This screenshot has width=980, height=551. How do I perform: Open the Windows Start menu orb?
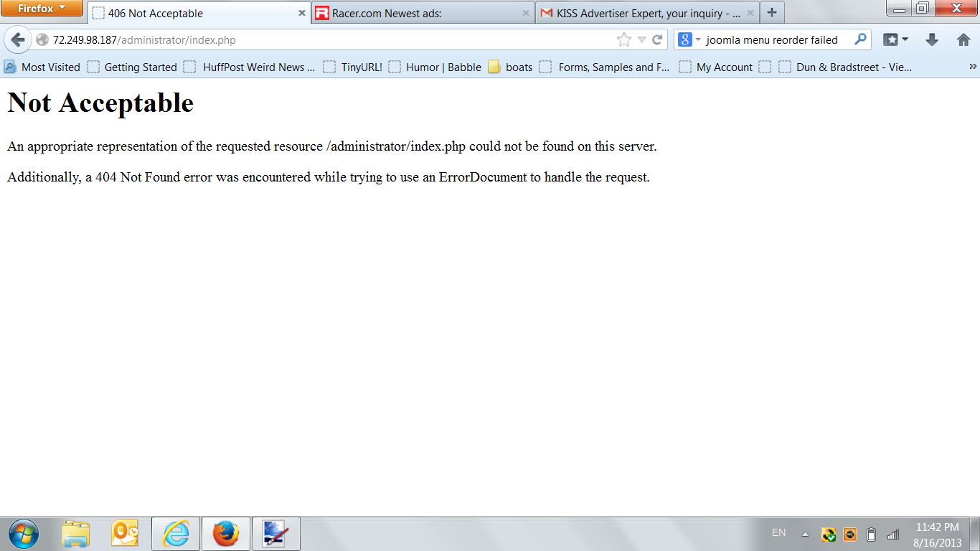[24, 534]
